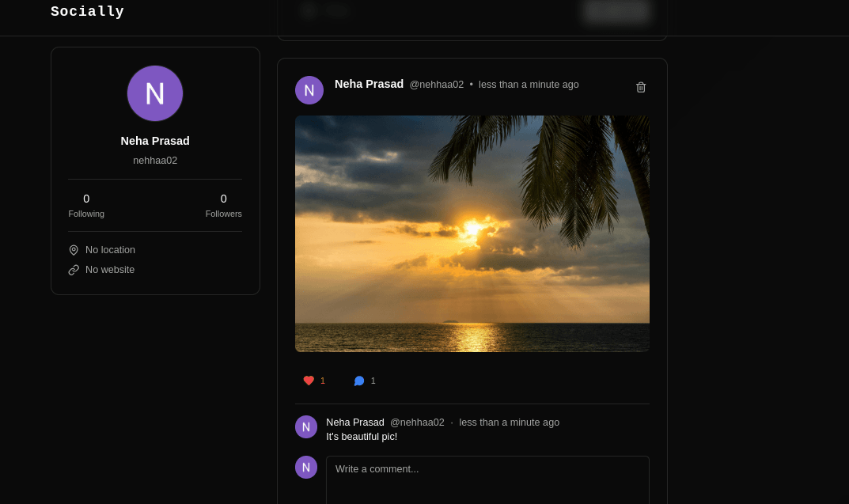Delete the post using the trash icon
Viewport: 849px width, 504px height.
641,87
